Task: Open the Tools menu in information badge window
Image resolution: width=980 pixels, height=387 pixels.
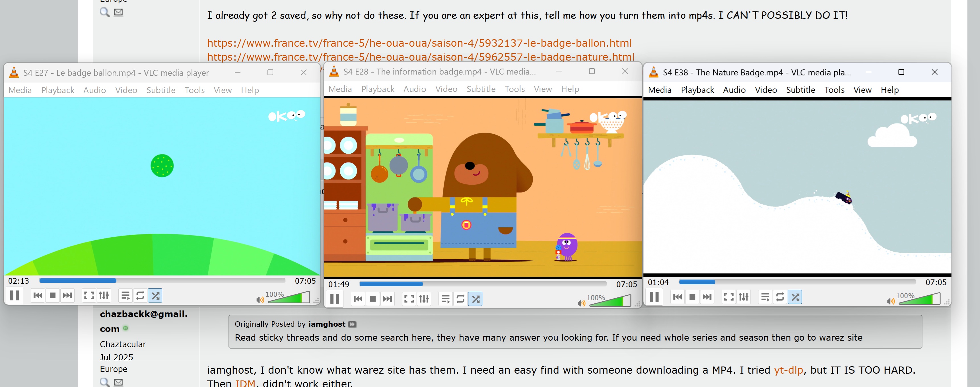Action: (x=514, y=89)
